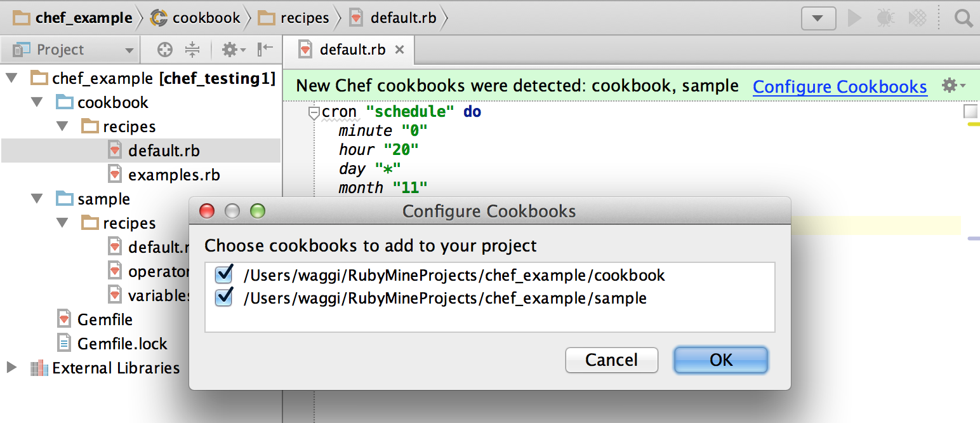This screenshot has height=423, width=980.
Task: Uncheck the chef_example/cookbook path checkbox
Action: pyautogui.click(x=224, y=274)
